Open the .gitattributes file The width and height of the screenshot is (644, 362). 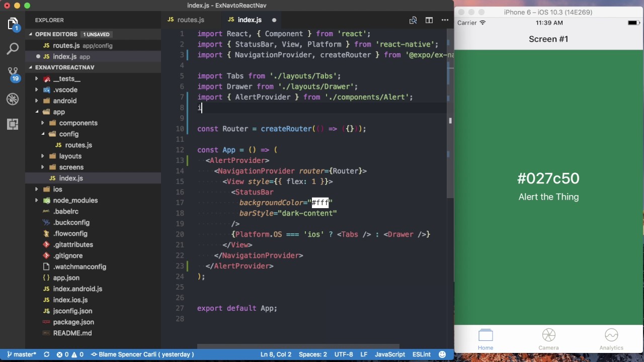73,245
